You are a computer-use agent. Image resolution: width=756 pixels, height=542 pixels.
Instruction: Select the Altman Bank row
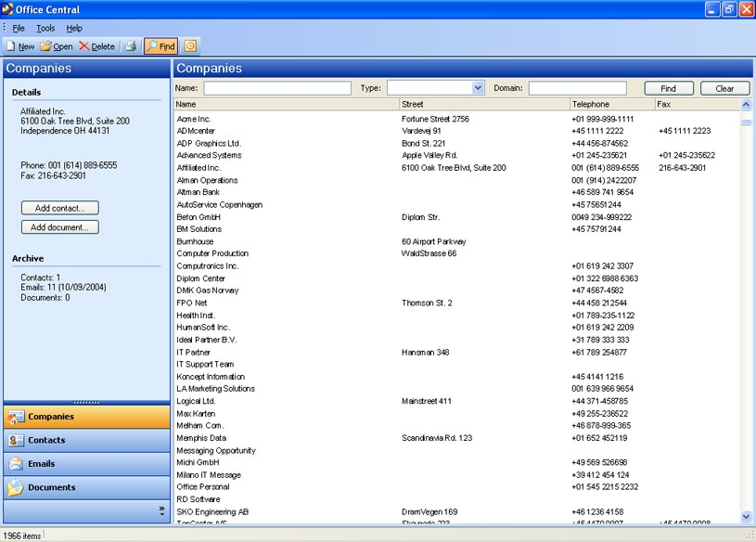click(456, 192)
